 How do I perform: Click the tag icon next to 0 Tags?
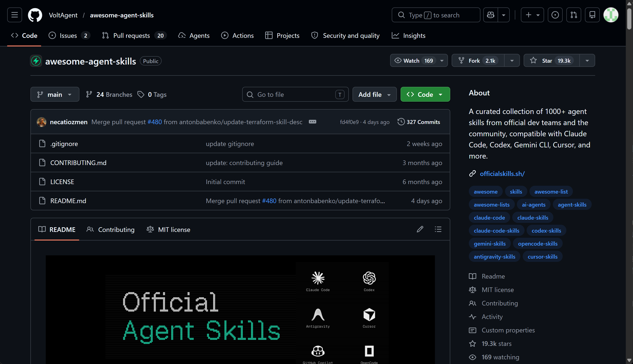coord(141,94)
